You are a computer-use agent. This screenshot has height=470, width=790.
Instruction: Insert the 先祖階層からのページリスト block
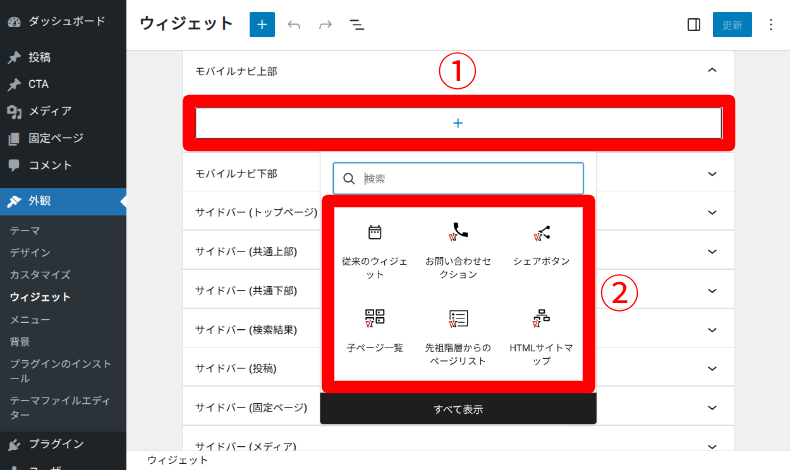[458, 338]
